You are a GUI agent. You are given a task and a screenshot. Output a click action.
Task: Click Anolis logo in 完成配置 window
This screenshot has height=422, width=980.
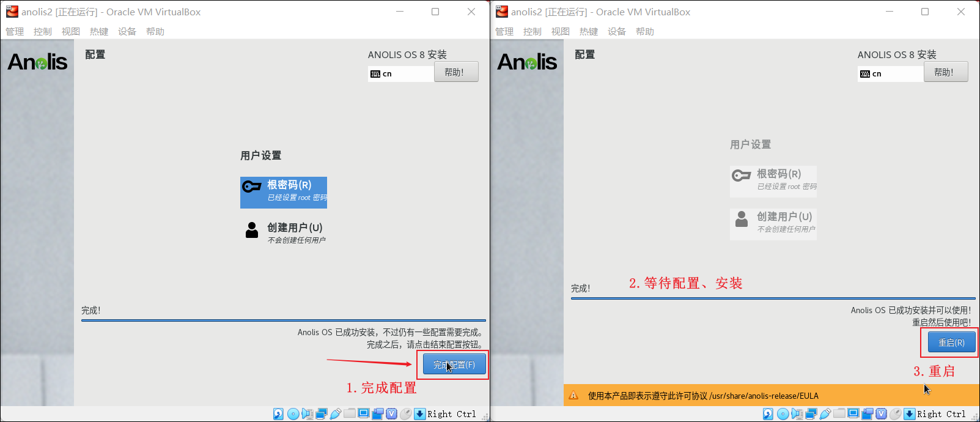[37, 62]
